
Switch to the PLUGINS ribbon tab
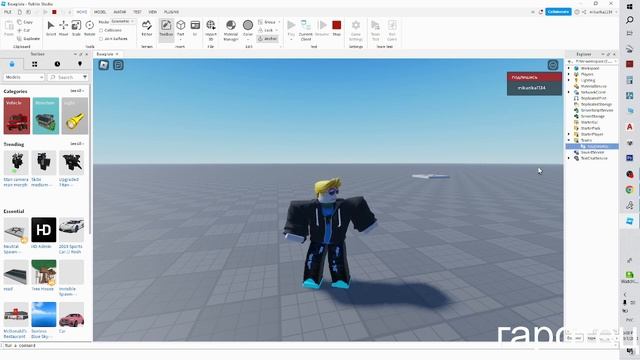pos(171,12)
